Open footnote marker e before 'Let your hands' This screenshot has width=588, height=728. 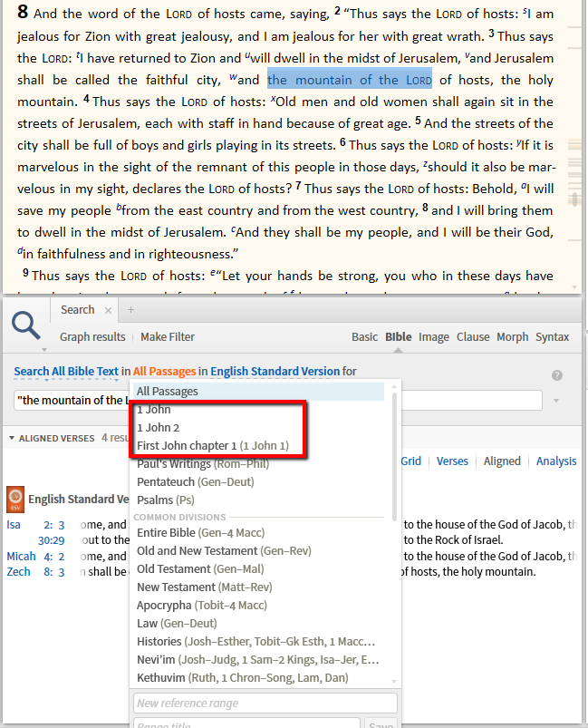[213, 273]
